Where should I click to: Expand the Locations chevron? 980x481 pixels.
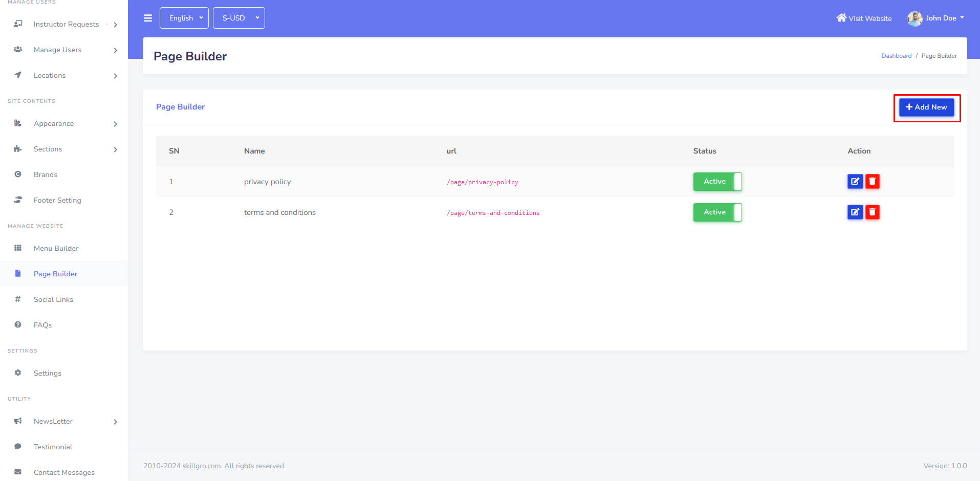click(x=116, y=76)
